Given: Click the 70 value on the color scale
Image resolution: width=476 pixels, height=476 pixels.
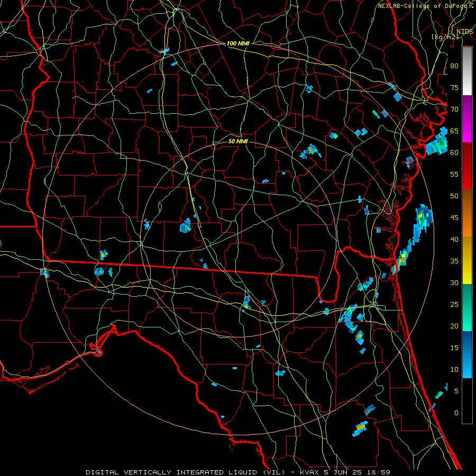Looking at the screenshot, I should pyautogui.click(x=454, y=109).
